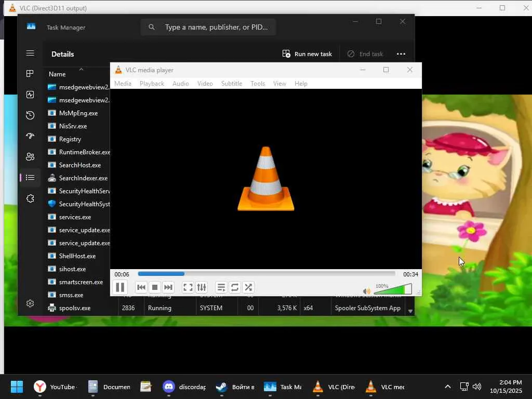Select SearchIndexer.exe process row
Screen dimensions: 532x399
(78, 178)
